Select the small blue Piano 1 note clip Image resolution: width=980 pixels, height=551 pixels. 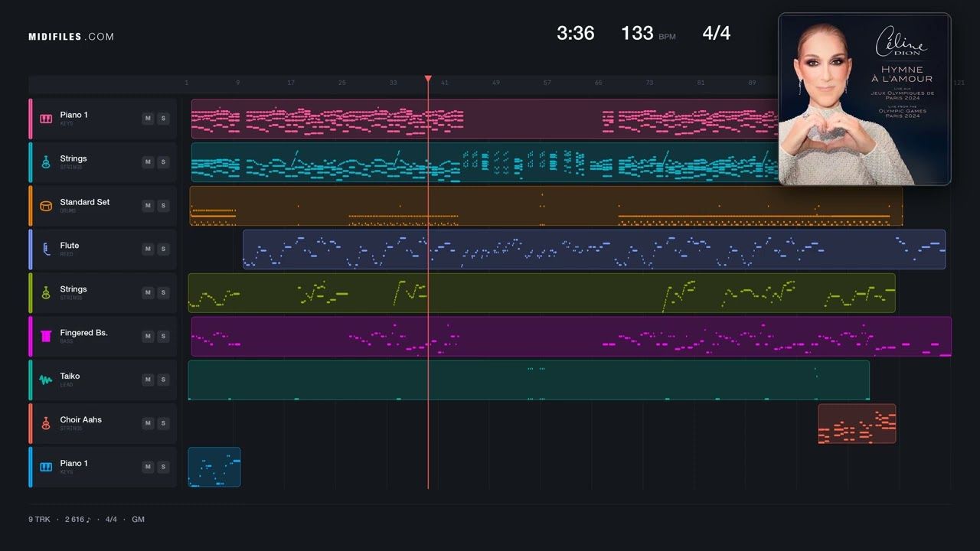coord(214,467)
